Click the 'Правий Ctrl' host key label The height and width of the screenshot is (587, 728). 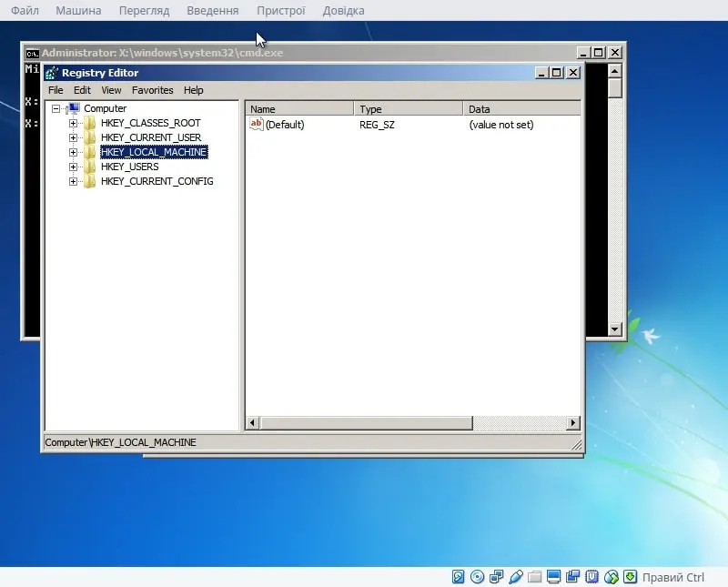coord(673,577)
